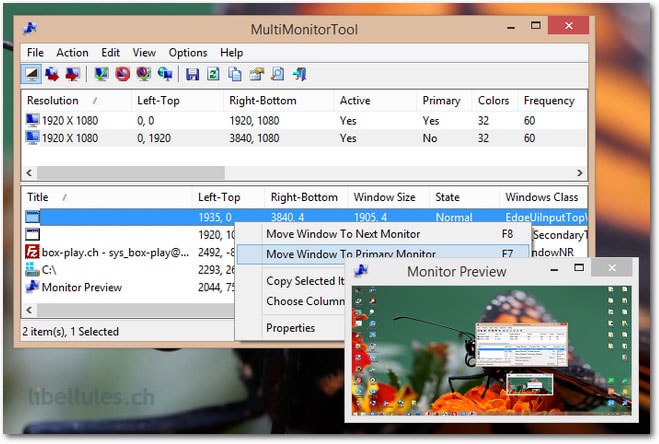Click Disable Selected Monitors red icon
The image size is (659, 444).
tap(122, 74)
